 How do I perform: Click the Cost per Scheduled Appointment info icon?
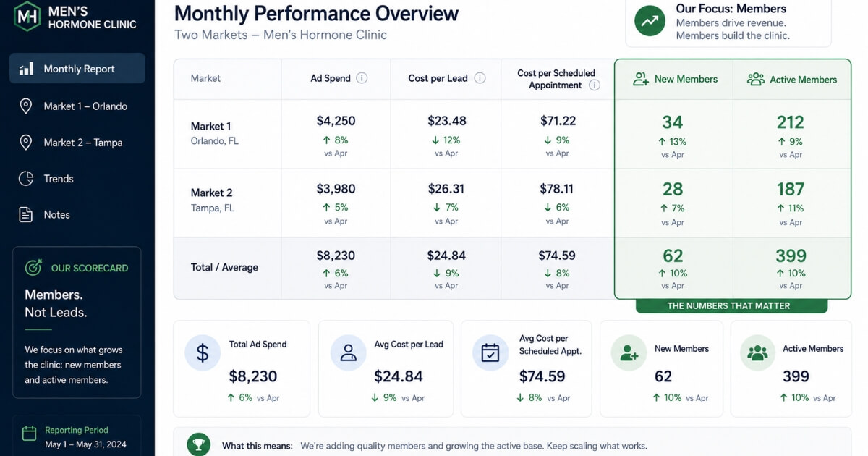(x=595, y=85)
